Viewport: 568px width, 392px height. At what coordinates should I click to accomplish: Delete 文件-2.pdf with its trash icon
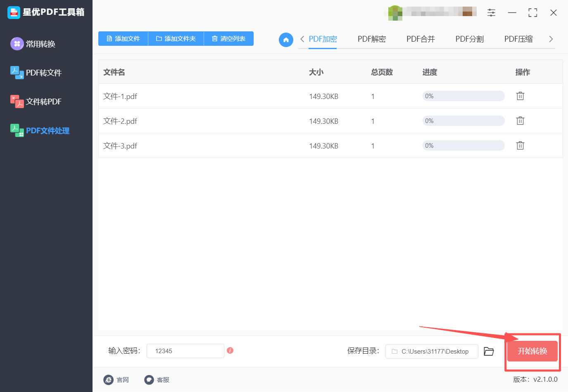coord(520,120)
